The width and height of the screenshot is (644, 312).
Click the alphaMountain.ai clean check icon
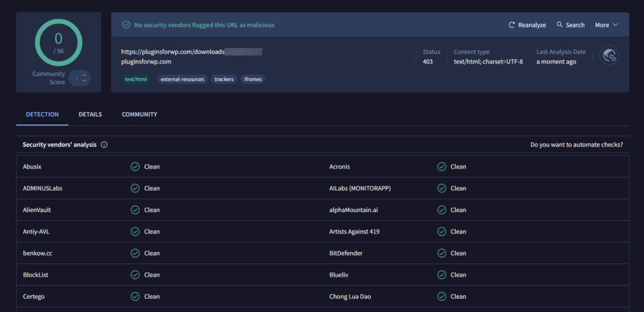[442, 209]
